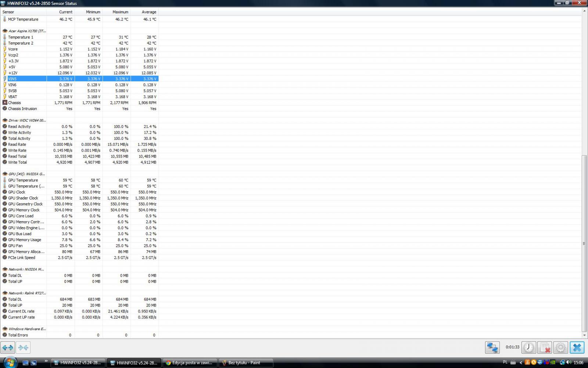Click the scrollbar down arrow

584,335
